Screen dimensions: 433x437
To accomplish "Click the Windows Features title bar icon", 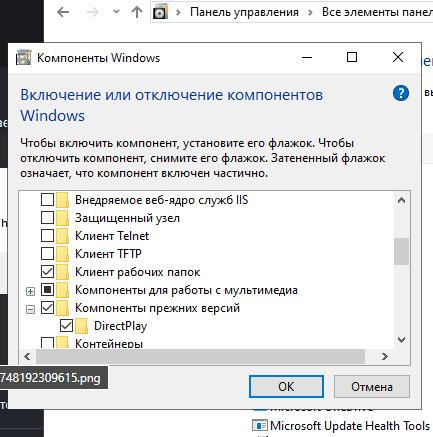I will (x=24, y=58).
